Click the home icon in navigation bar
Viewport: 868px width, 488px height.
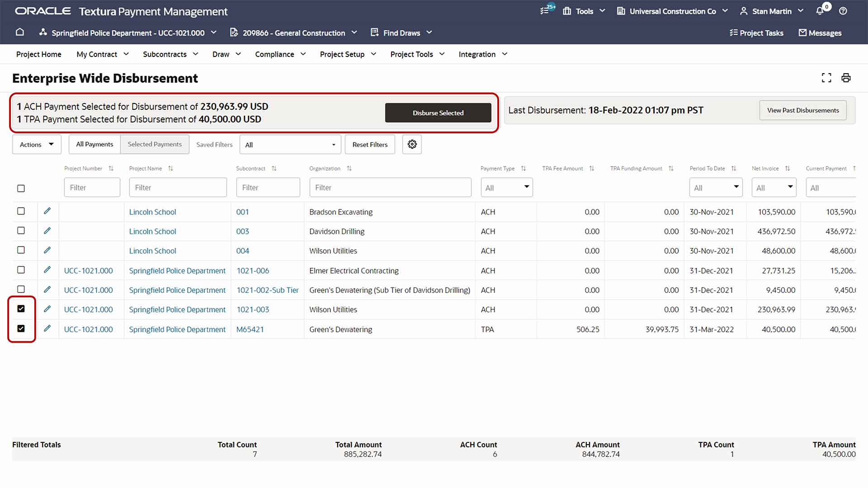(19, 33)
